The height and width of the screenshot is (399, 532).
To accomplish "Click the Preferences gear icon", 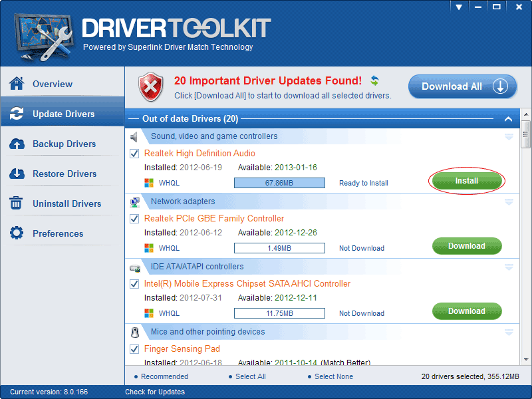I will tap(17, 233).
